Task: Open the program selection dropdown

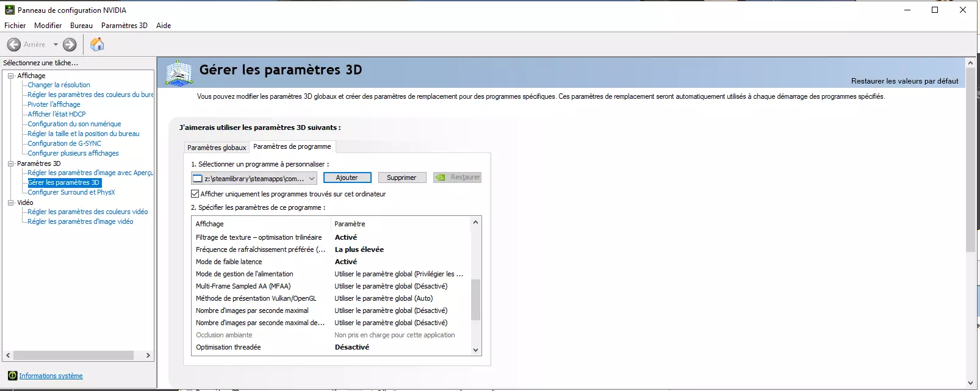Action: tap(254, 178)
